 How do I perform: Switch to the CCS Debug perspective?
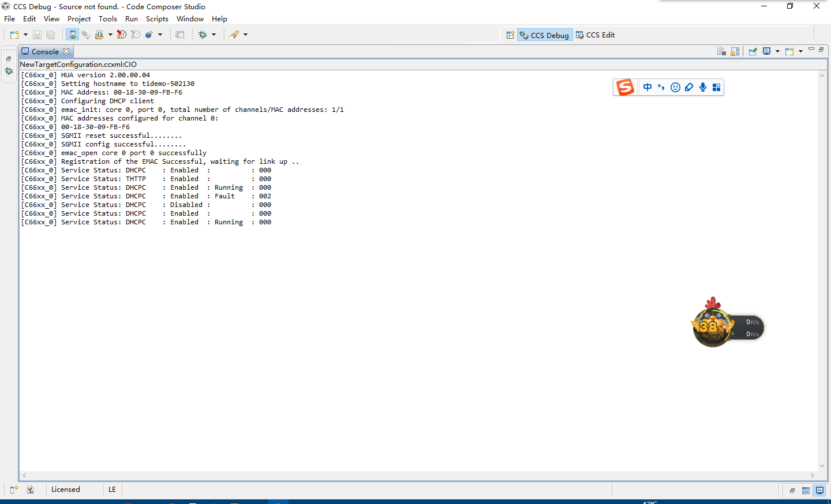545,35
